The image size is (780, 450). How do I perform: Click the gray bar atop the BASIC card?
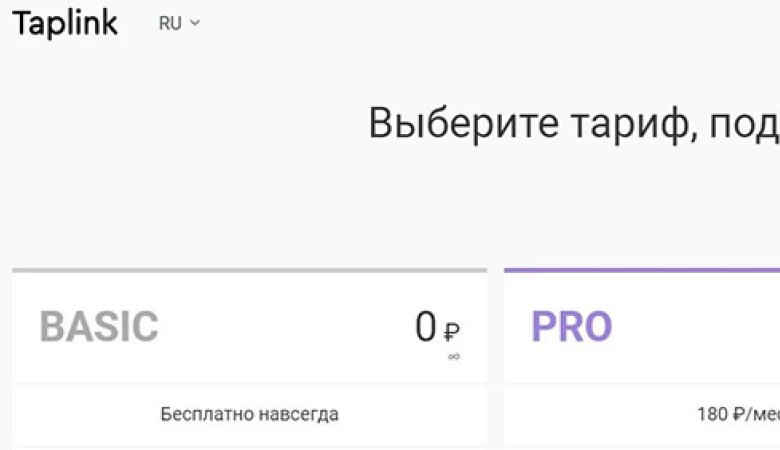coord(249,270)
